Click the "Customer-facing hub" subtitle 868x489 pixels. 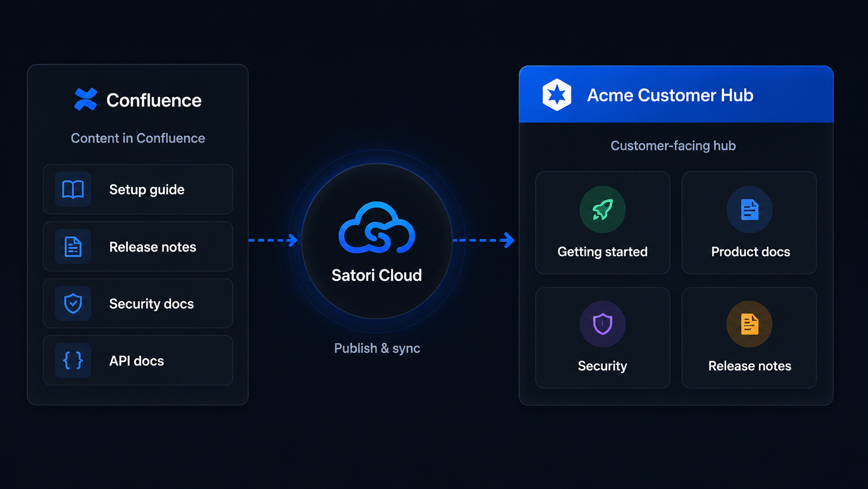click(x=673, y=146)
